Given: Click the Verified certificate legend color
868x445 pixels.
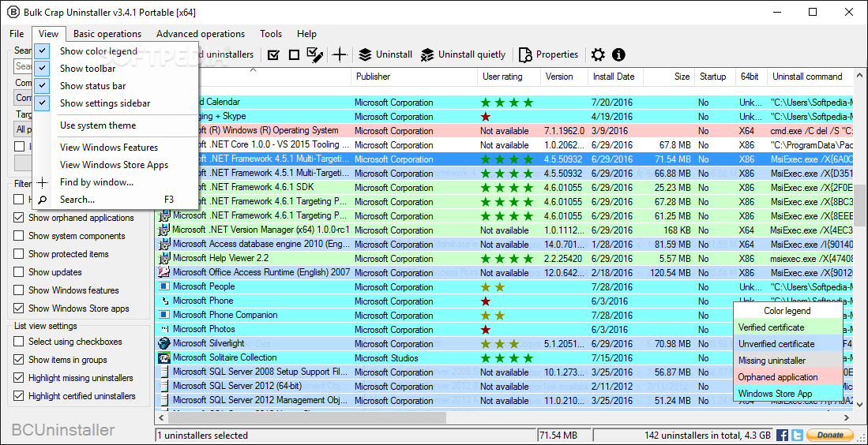Looking at the screenshot, I should [x=788, y=327].
